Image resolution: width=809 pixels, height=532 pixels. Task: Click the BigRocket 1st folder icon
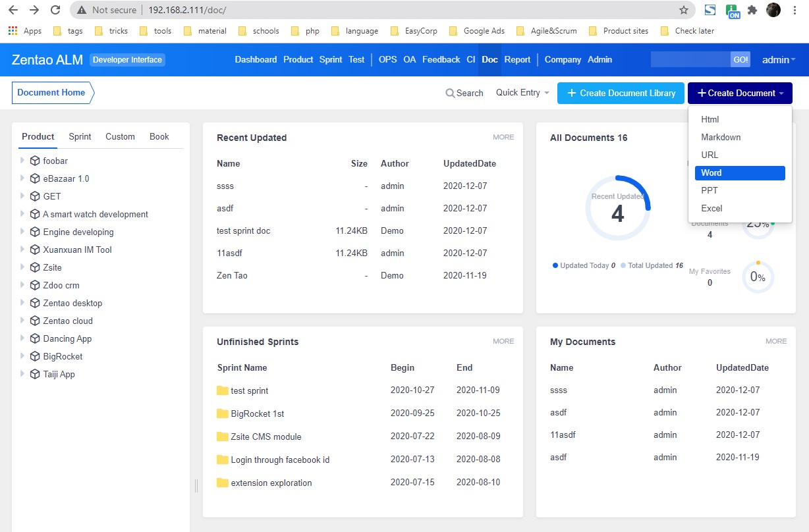[222, 413]
